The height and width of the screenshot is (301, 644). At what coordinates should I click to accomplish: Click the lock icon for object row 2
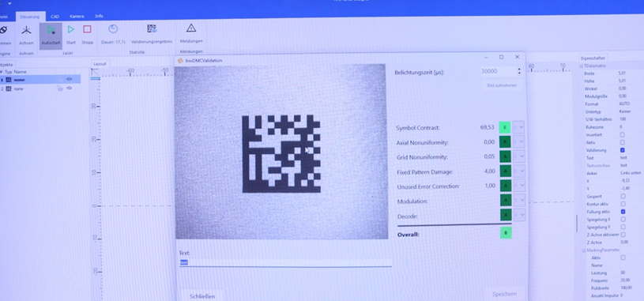(60, 88)
